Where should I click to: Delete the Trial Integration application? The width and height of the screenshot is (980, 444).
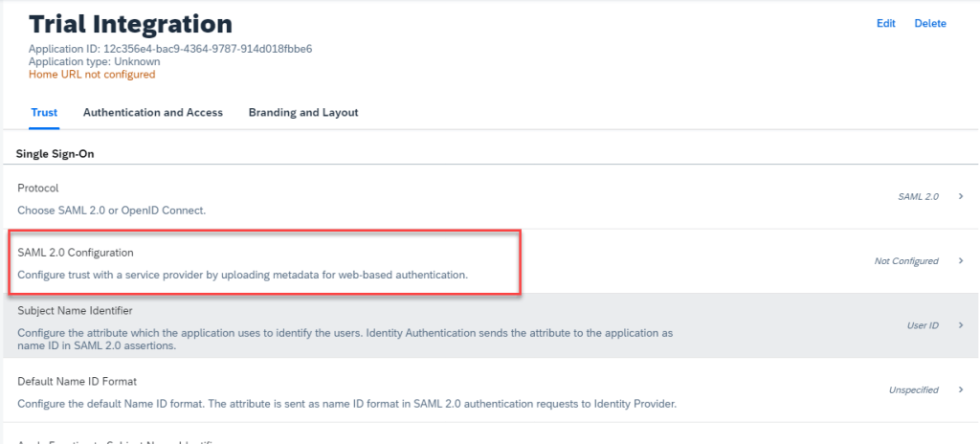point(929,23)
